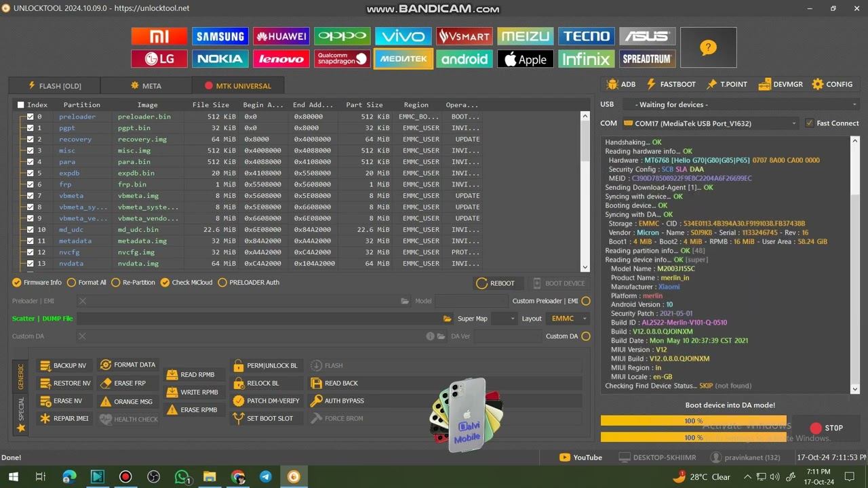The height and width of the screenshot is (488, 868).
Task: Open the USB device dropdown
Action: 740,104
